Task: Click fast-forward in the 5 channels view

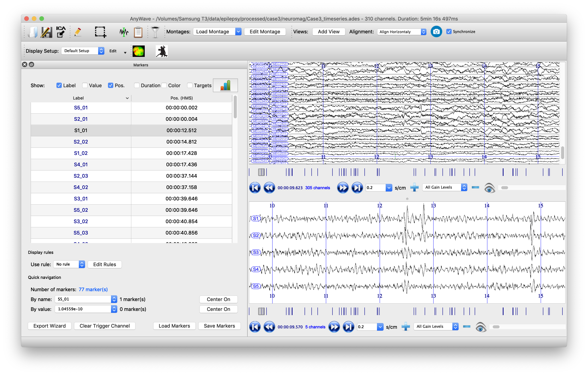Action: pyautogui.click(x=334, y=327)
